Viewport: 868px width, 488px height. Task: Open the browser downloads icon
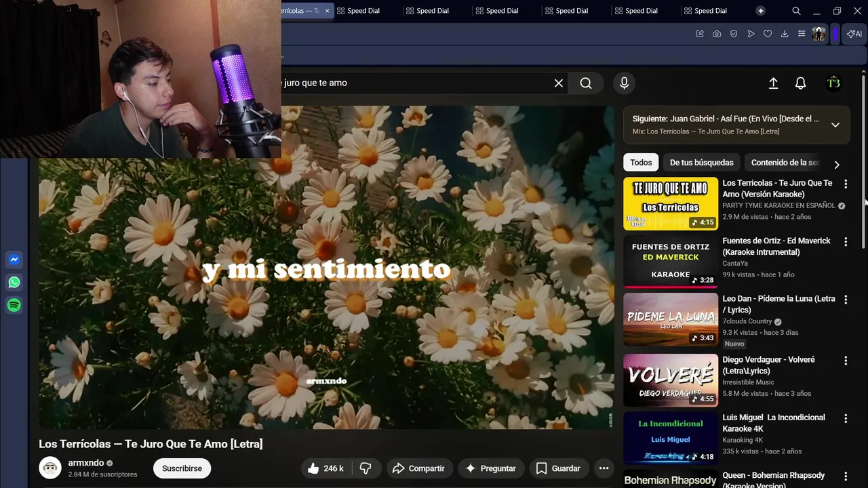click(785, 34)
